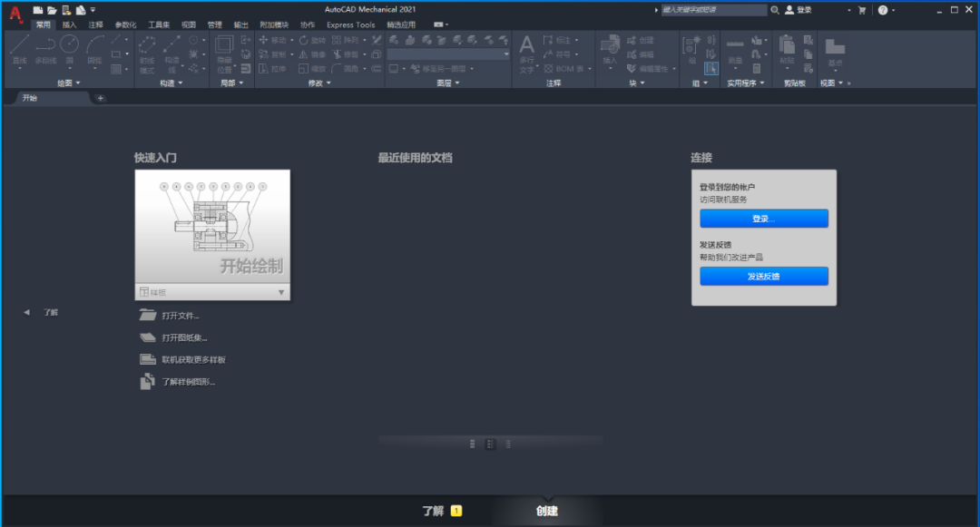Screen dimensions: 980x527
Task: Click the blue Sign in (登录) button
Action: pos(763,219)
